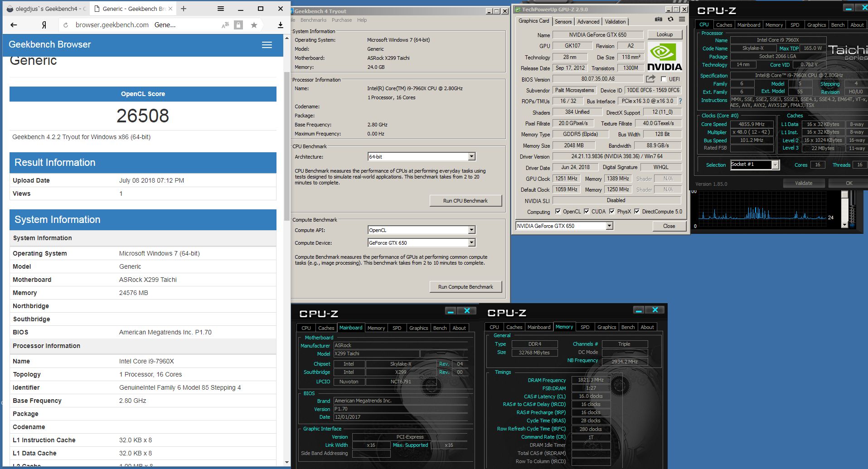Click the lock protection icon in address bar
Screen dimensions: 868x469
pyautogui.click(x=238, y=25)
